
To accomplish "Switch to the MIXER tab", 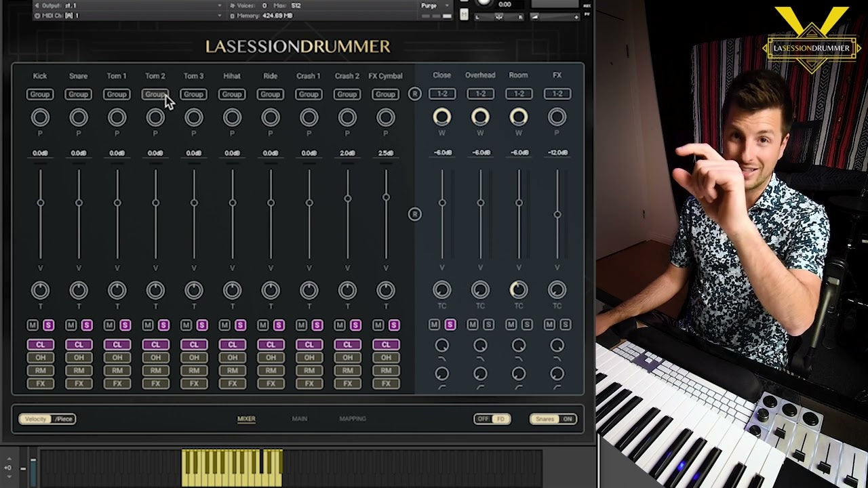I will pyautogui.click(x=246, y=419).
